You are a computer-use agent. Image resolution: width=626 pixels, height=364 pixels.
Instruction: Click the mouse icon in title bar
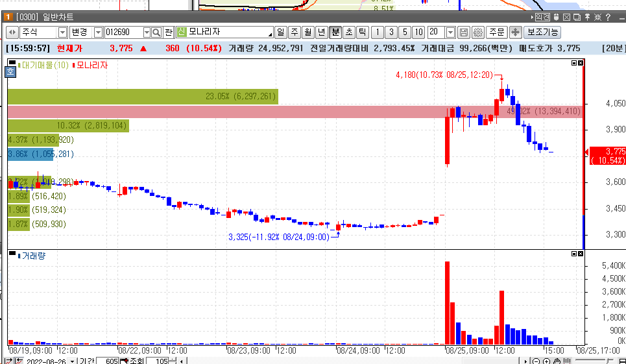click(556, 17)
